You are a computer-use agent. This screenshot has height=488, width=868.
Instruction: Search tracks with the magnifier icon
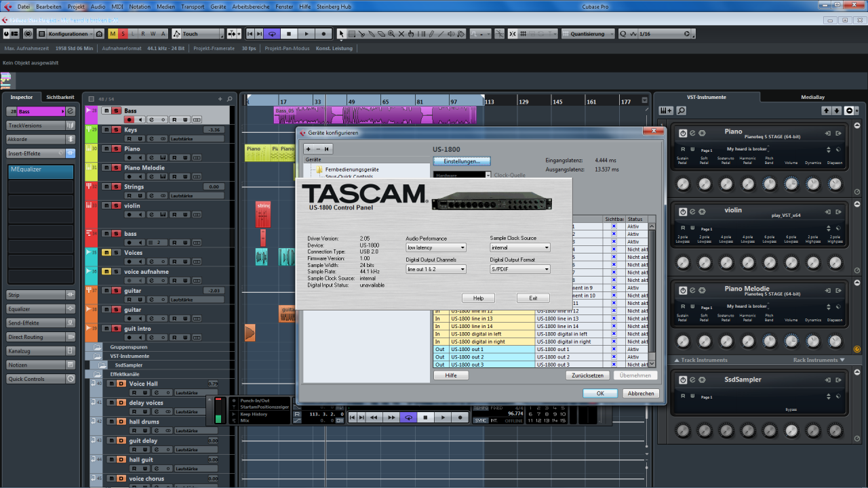(229, 99)
